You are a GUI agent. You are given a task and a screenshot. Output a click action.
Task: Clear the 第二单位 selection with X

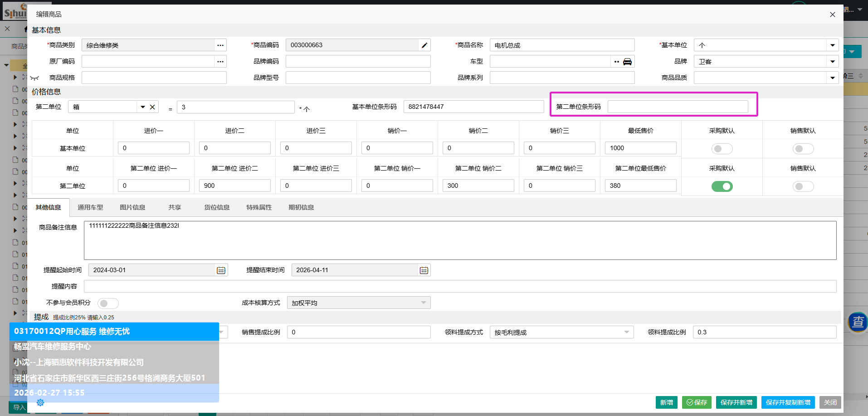152,107
